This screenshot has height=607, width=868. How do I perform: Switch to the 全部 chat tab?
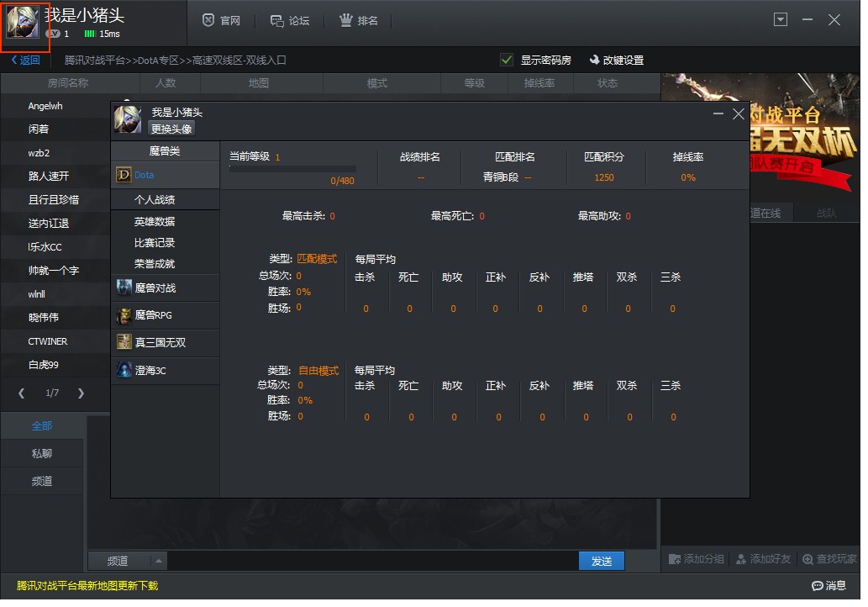click(42, 426)
